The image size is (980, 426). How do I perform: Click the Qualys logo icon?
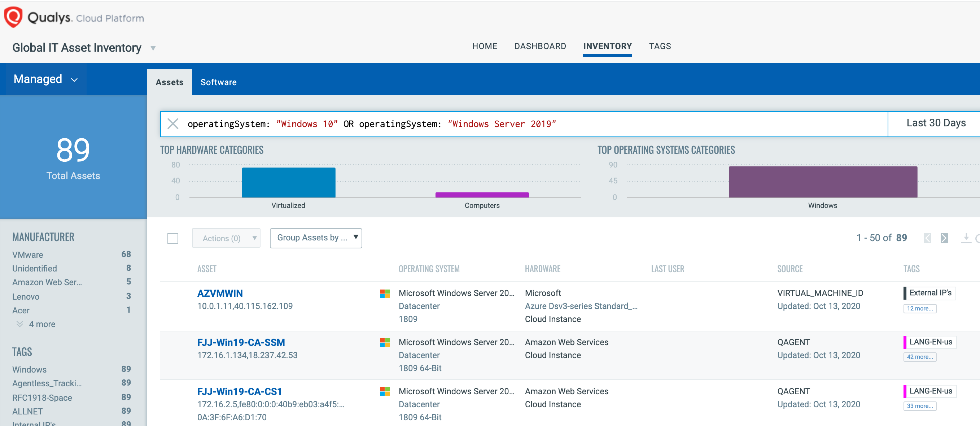(13, 17)
